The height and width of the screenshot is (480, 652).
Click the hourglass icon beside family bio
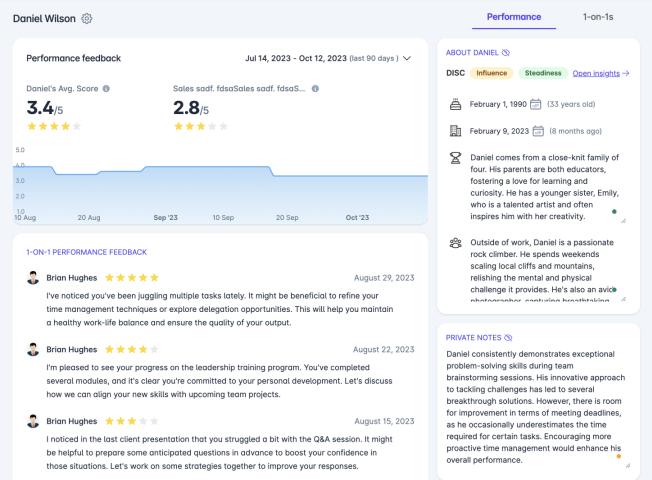click(x=454, y=159)
